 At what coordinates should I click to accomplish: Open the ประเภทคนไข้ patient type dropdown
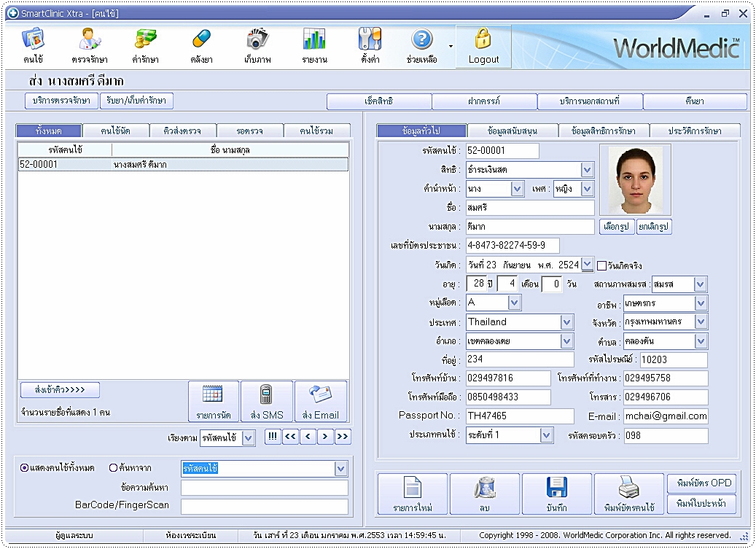click(x=546, y=435)
